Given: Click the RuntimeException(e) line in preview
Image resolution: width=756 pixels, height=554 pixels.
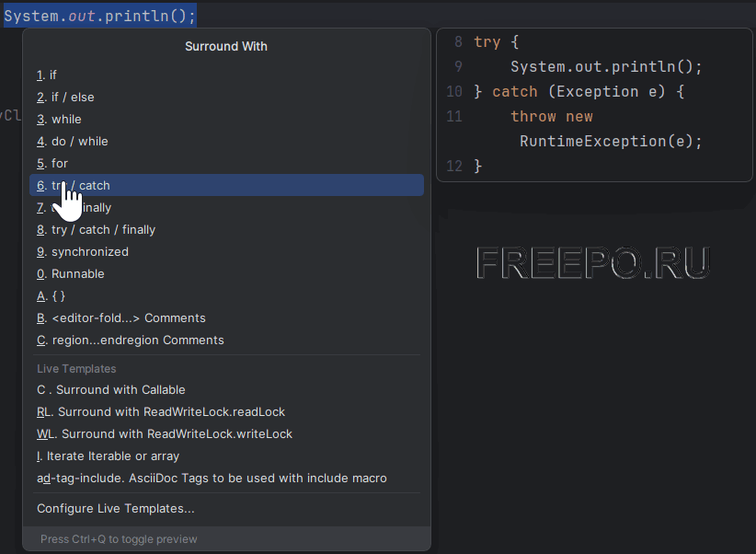Looking at the screenshot, I should (x=611, y=141).
